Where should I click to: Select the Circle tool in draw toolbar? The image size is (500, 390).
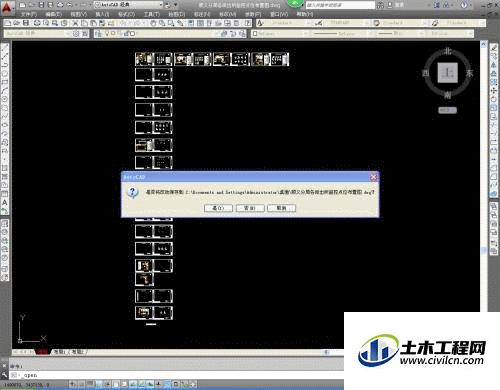[x=5, y=99]
